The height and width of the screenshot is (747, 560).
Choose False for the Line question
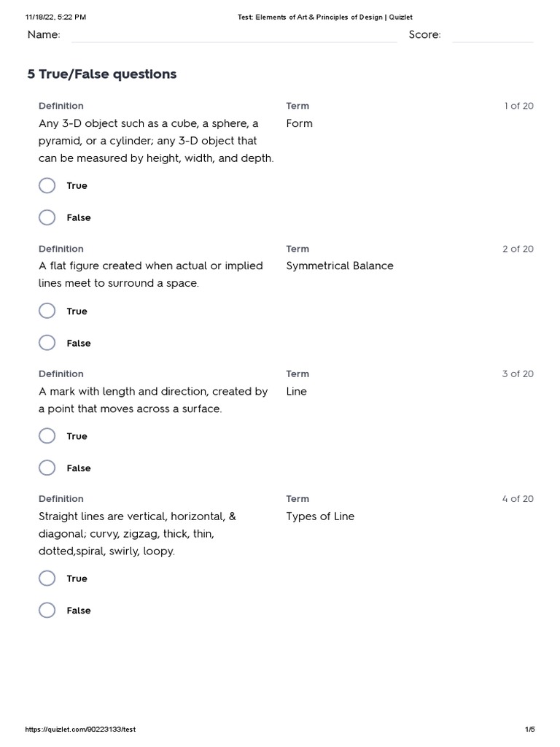click(47, 468)
